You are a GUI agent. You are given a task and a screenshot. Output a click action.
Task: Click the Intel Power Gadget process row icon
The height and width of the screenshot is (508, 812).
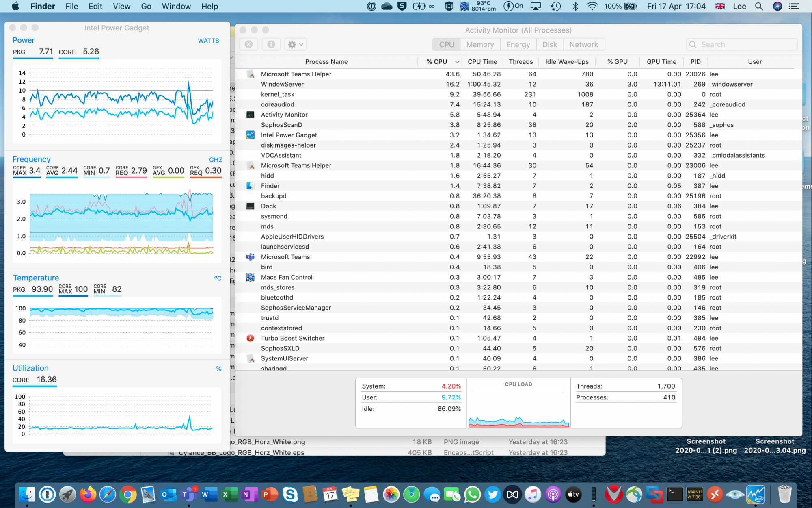(x=251, y=135)
